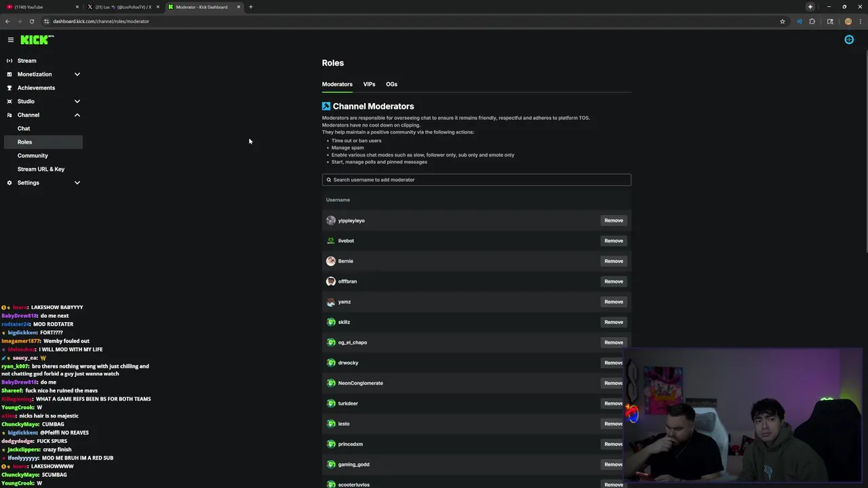Viewport: 868px width, 488px height.
Task: Click chat message 'crazy finish'
Action: point(56,449)
